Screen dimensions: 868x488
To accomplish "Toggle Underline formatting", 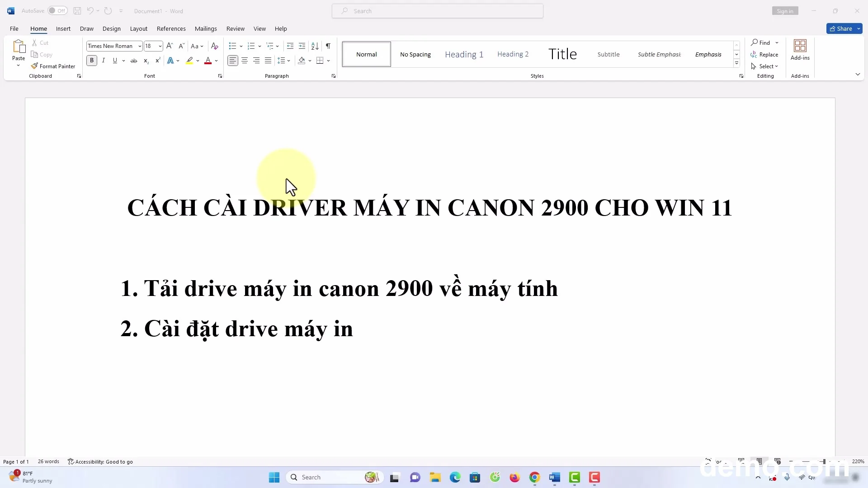I will tap(115, 61).
